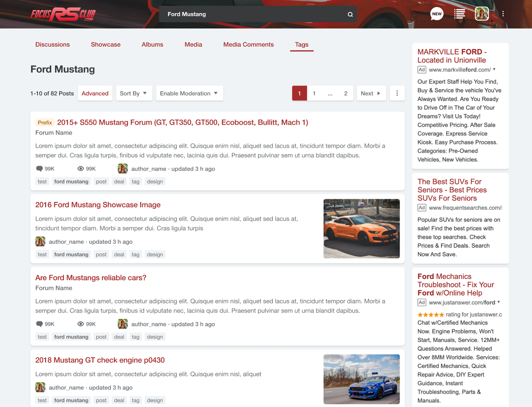Click the search magnifier icon
This screenshot has height=407, width=532.
pos(350,14)
